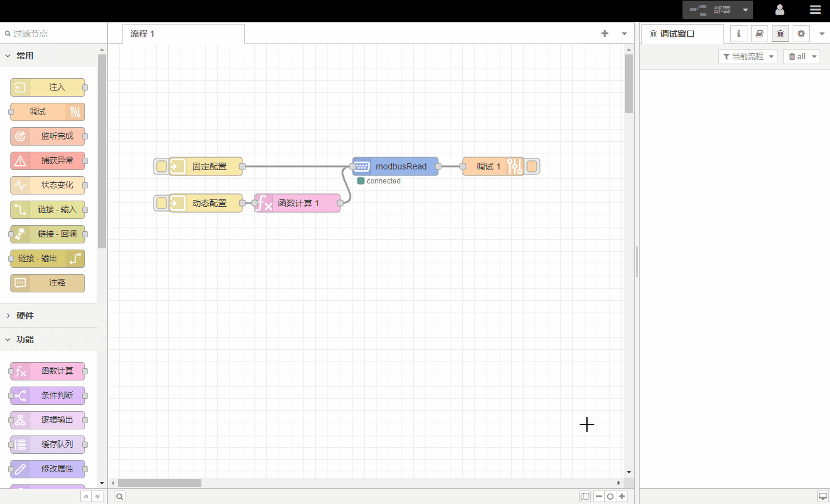
Task: Toggle the navigator map icon
Action: (x=585, y=497)
